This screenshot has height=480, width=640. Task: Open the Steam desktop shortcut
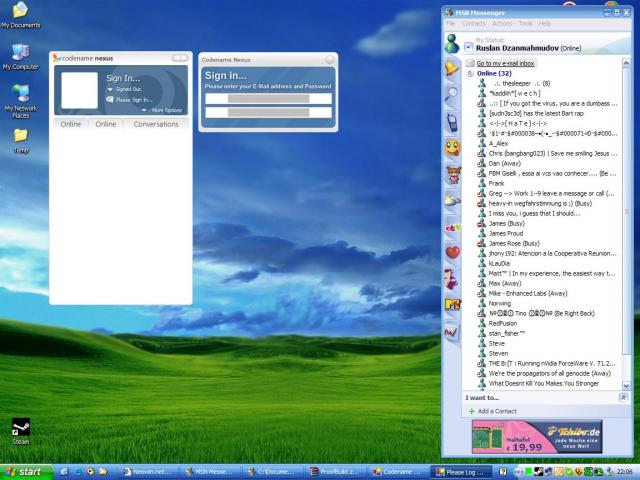click(x=21, y=431)
